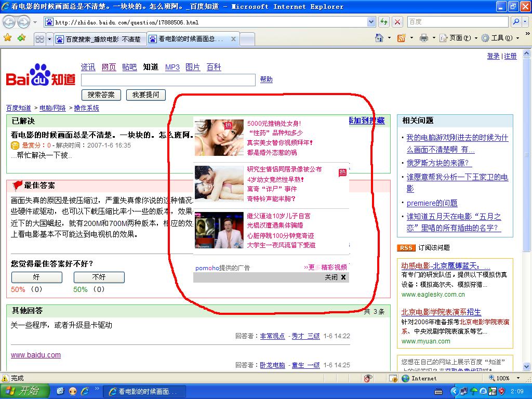The image size is (532, 399).
Task: Click the RSS feeds toolbar icon
Action: [402, 37]
